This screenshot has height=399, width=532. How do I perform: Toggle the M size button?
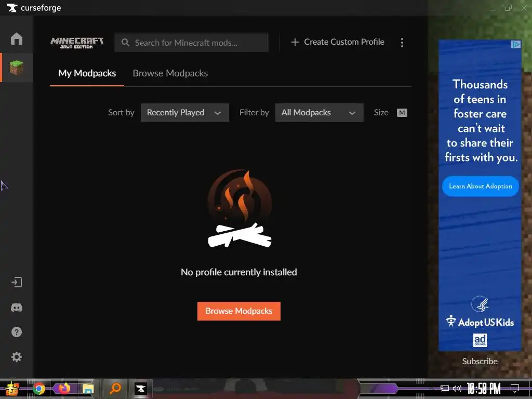pos(402,113)
